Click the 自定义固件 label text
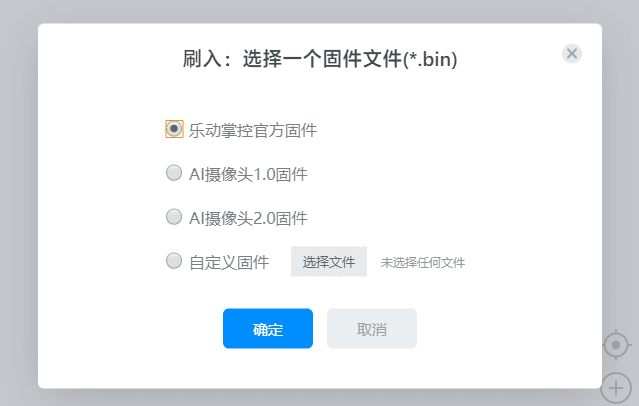 tap(229, 262)
